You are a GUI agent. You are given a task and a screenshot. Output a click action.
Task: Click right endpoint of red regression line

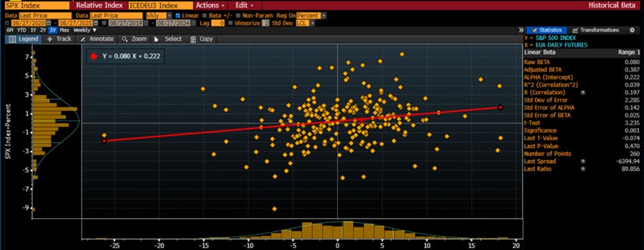tap(500, 107)
